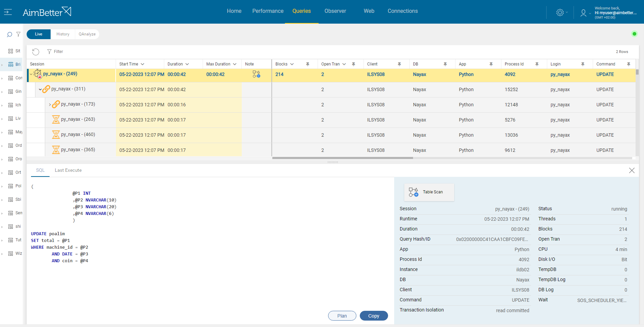Expand the py_nayax 173 session node

pos(50,105)
